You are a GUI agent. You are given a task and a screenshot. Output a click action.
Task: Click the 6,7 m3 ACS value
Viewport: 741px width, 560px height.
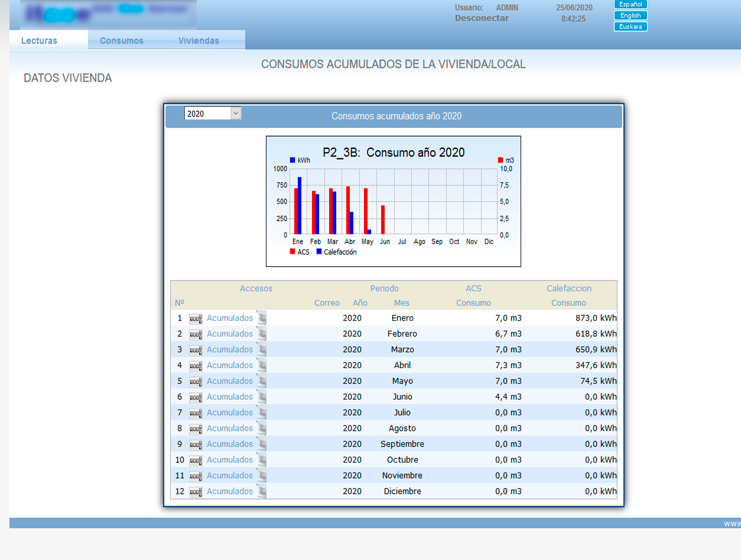click(x=508, y=334)
